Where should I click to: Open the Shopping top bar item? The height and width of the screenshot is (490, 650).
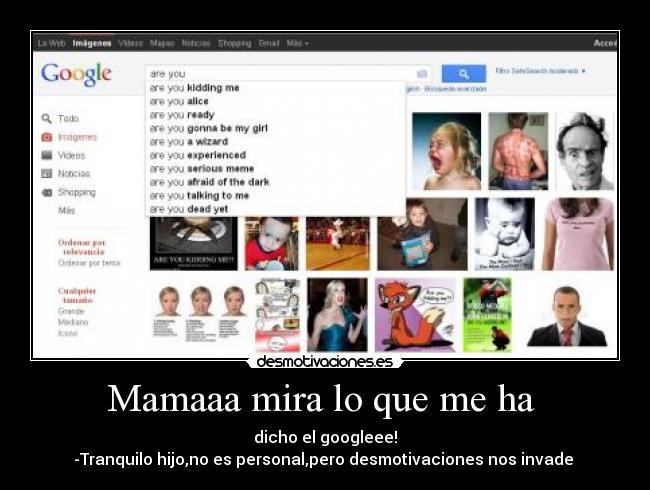tap(235, 43)
